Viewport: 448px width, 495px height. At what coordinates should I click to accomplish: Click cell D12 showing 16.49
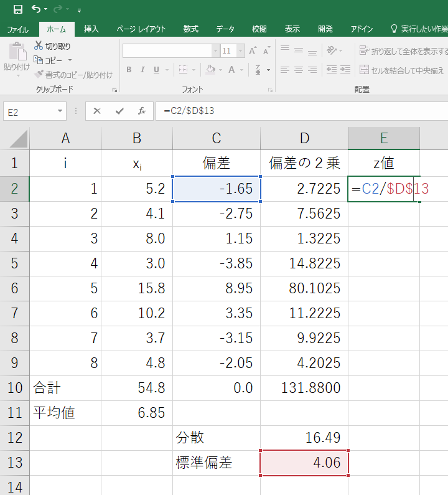(x=304, y=438)
